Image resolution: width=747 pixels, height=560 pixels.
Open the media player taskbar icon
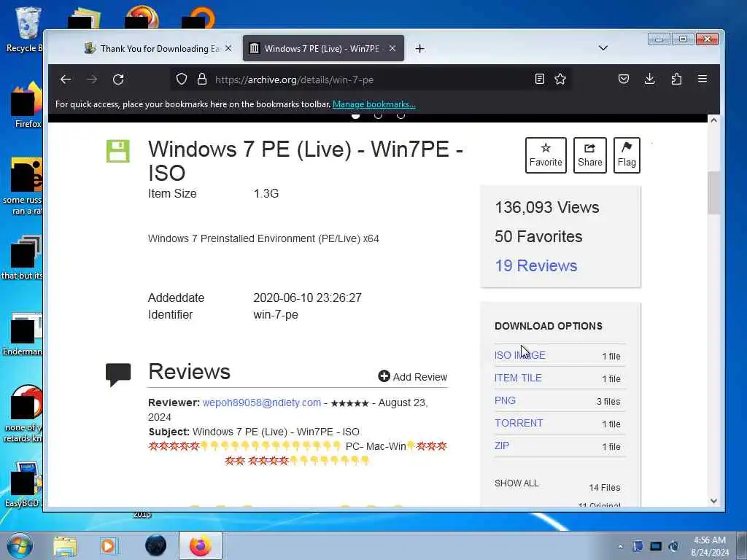point(109,546)
